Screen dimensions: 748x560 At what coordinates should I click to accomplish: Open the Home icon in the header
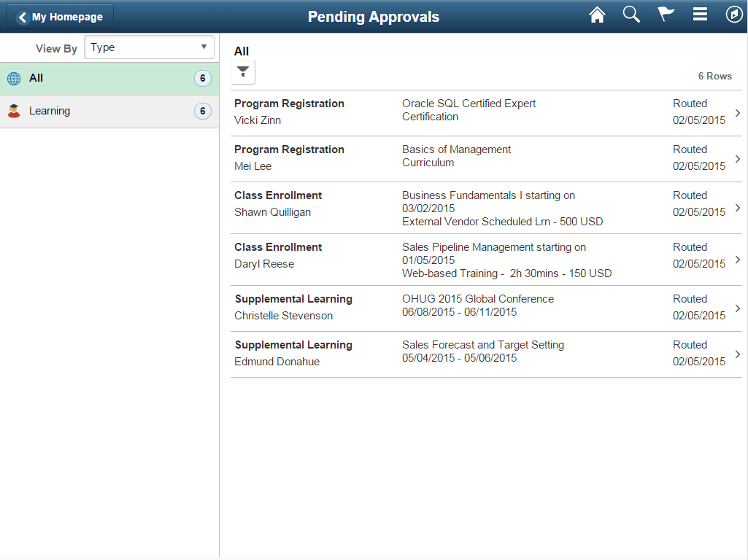(x=597, y=14)
